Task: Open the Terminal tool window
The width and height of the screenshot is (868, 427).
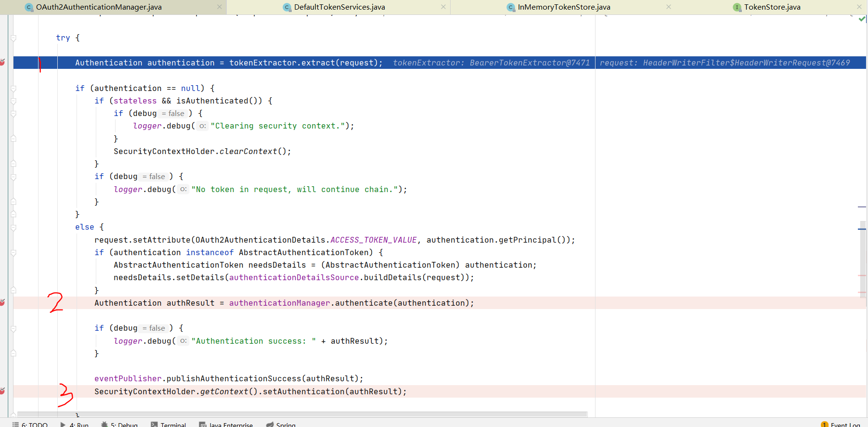Action: click(x=168, y=425)
